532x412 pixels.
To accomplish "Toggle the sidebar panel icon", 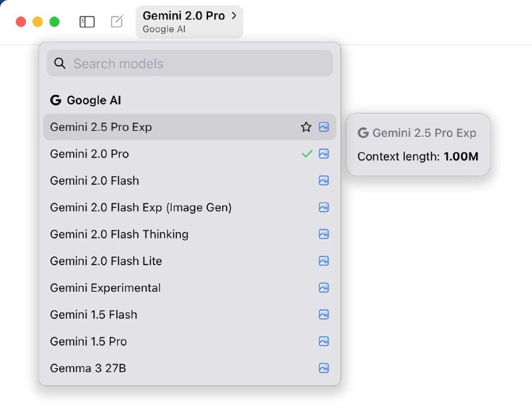I will (87, 22).
